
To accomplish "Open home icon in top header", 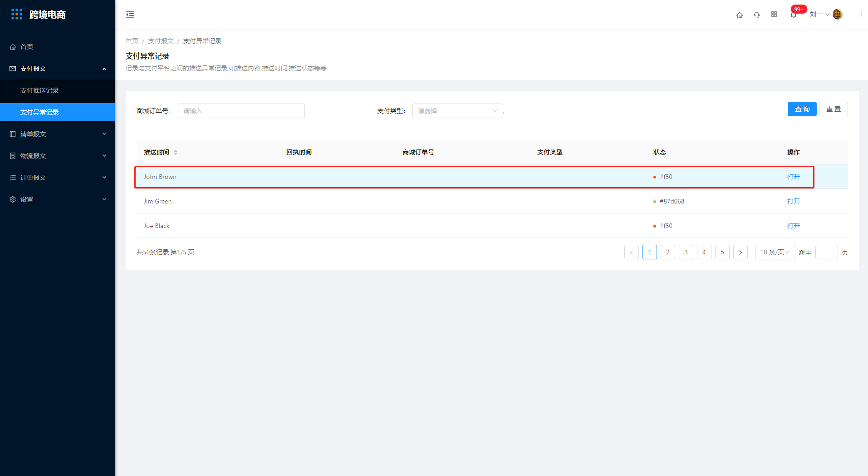I will point(740,15).
